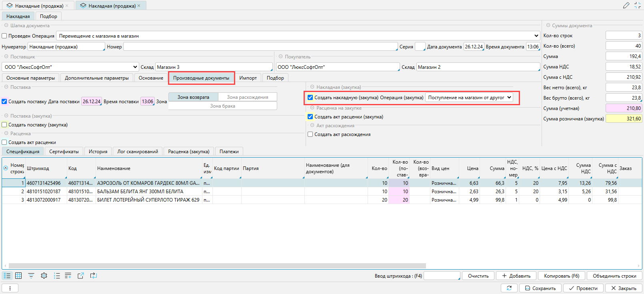
Task: Open the Операция dropdown list
Action: pyautogui.click(x=536, y=36)
